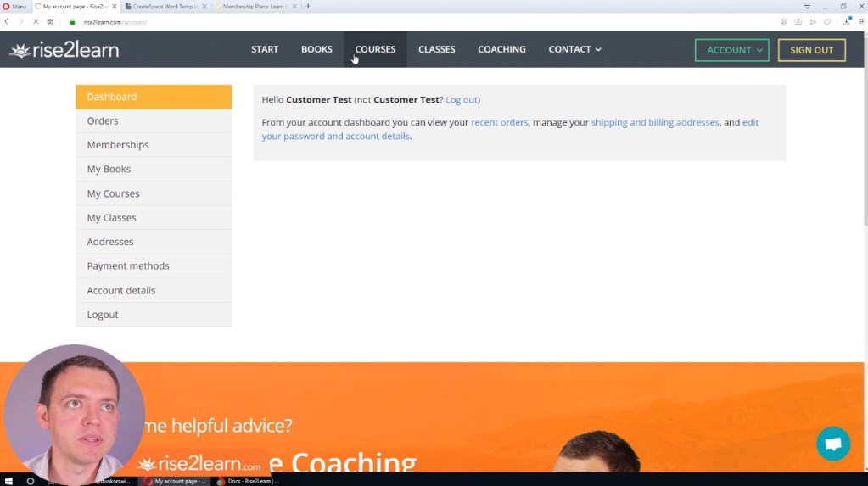Open Memberships in the account sidebar
This screenshot has width=868, height=486.
(x=154, y=145)
